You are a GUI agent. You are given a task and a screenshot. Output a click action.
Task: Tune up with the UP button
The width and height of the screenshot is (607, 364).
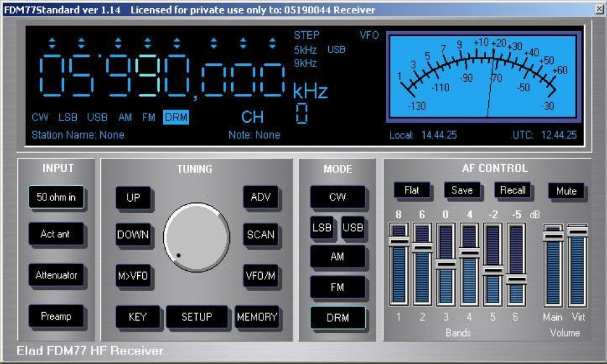tap(133, 197)
